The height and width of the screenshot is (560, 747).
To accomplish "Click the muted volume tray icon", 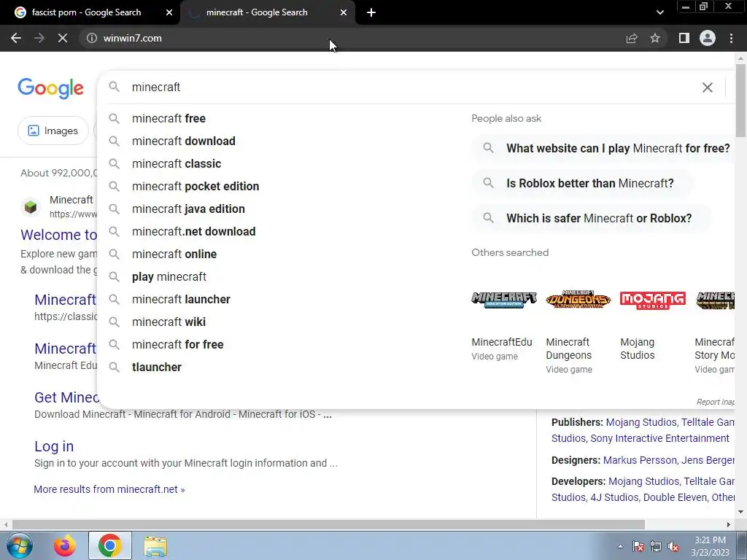I will point(673,546).
